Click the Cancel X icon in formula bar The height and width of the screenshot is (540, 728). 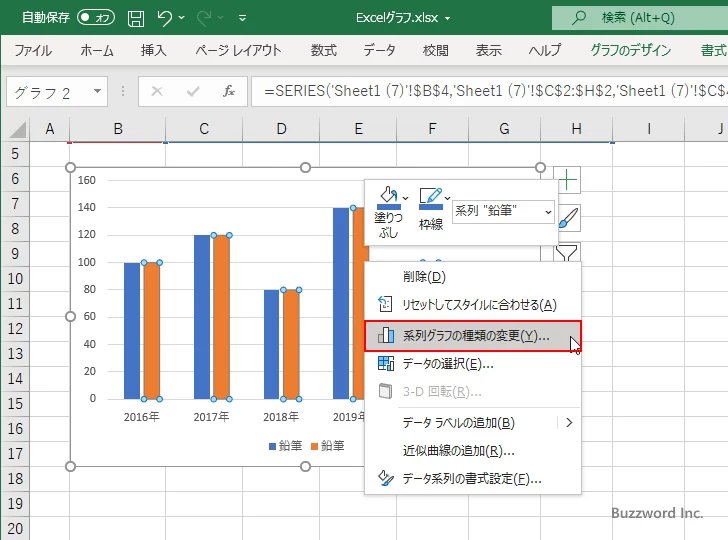click(x=157, y=91)
